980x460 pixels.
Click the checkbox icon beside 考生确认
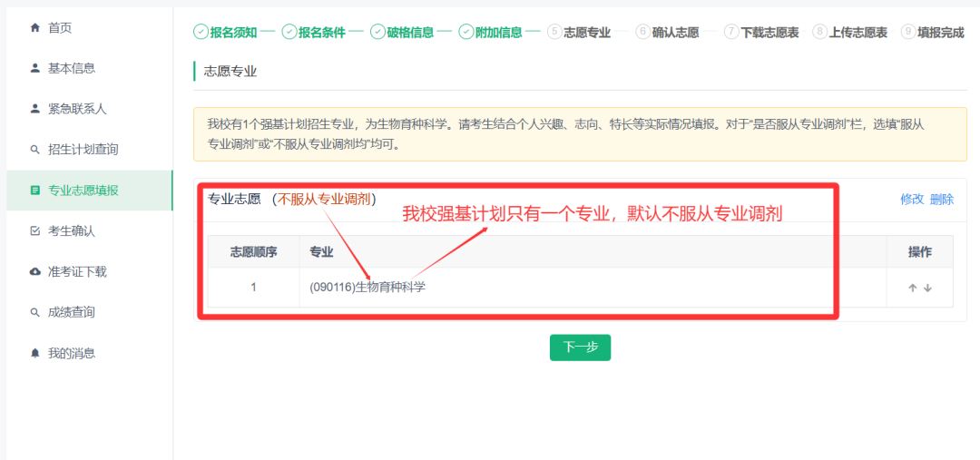(35, 231)
